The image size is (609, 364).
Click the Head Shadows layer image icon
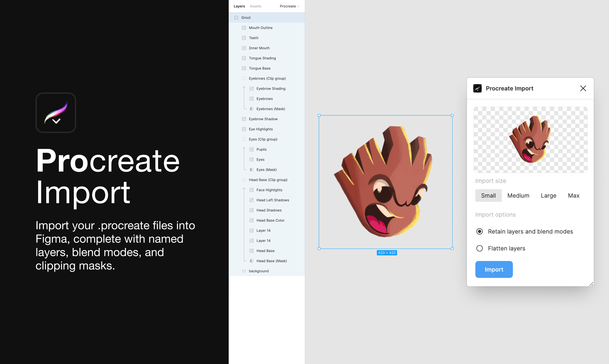point(252,210)
